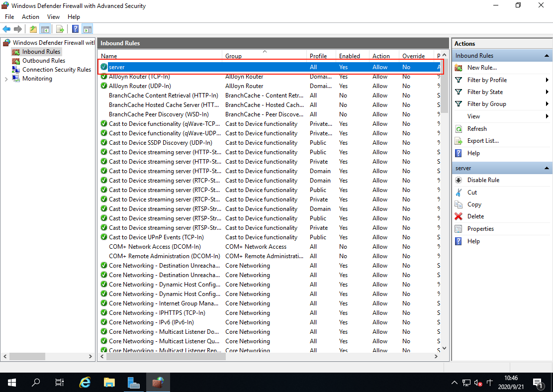The image size is (553, 392).
Task: Toggle the Show/Hide Console Tree icon
Action: click(45, 29)
